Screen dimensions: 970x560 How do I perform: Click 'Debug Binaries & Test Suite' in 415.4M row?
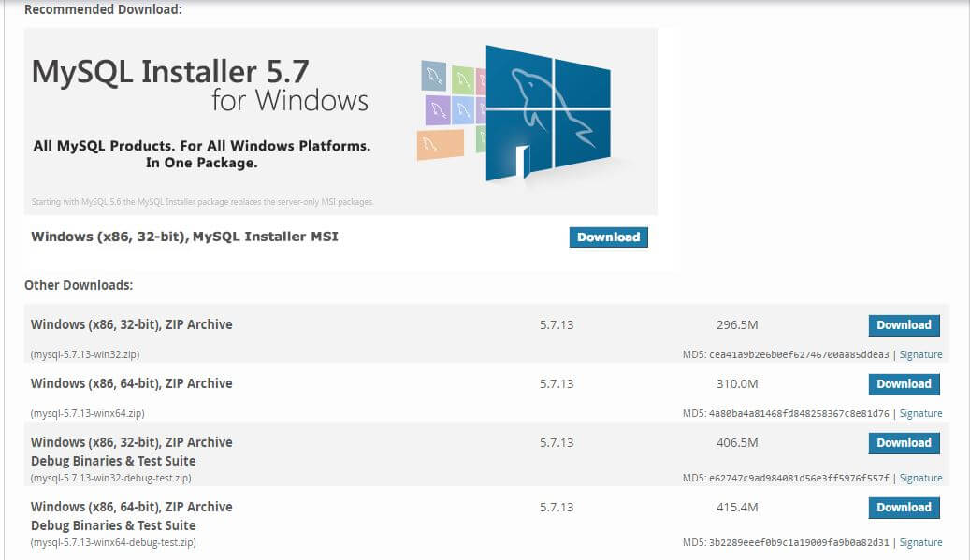pos(113,525)
